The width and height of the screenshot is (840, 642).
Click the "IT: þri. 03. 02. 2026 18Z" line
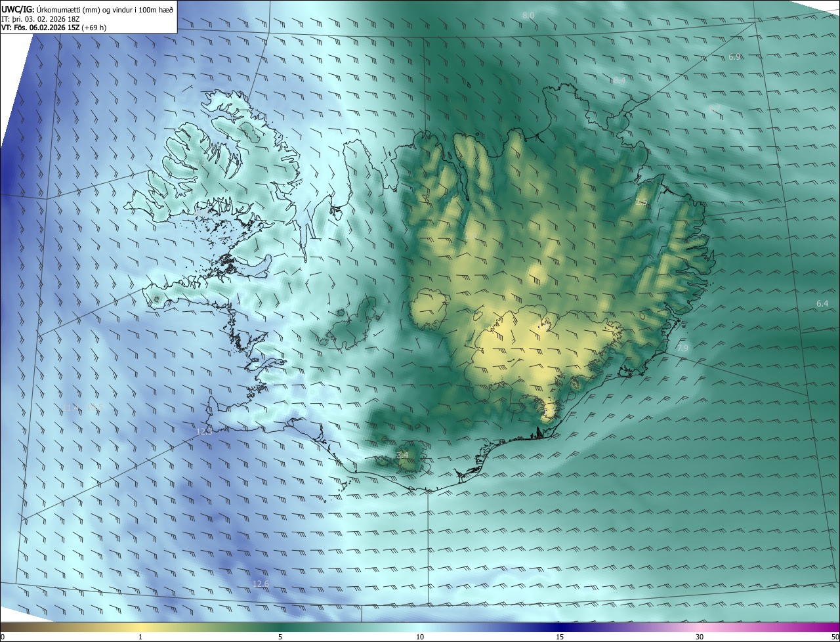point(41,19)
